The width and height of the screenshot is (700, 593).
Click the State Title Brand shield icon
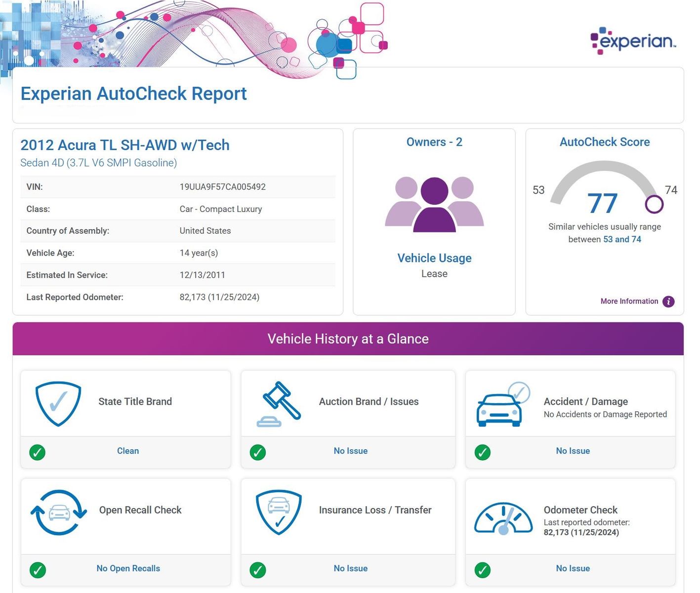58,403
